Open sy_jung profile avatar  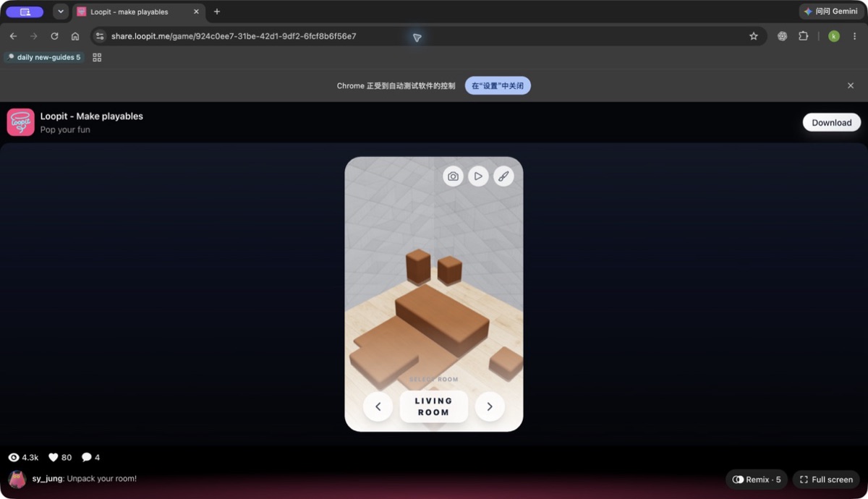[17, 479]
